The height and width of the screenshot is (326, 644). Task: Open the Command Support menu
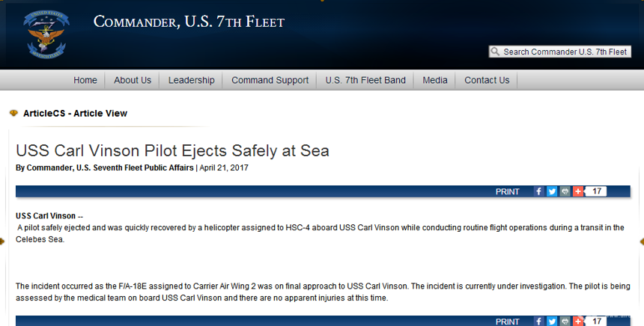point(270,80)
